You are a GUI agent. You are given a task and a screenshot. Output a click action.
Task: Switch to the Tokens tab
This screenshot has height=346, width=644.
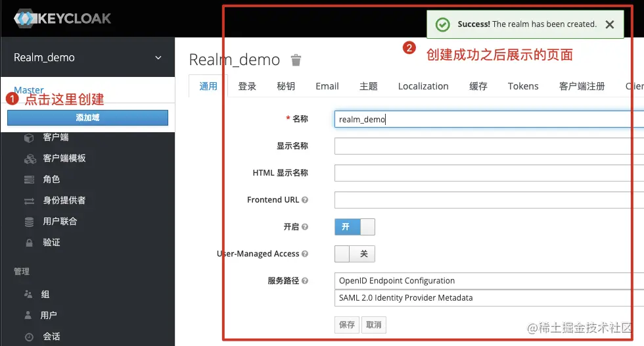523,86
